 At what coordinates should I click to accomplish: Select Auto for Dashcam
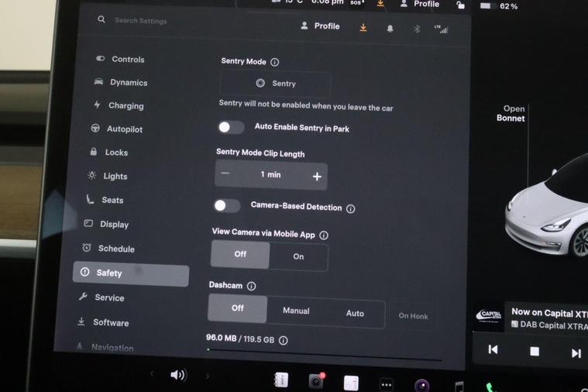coord(355,313)
